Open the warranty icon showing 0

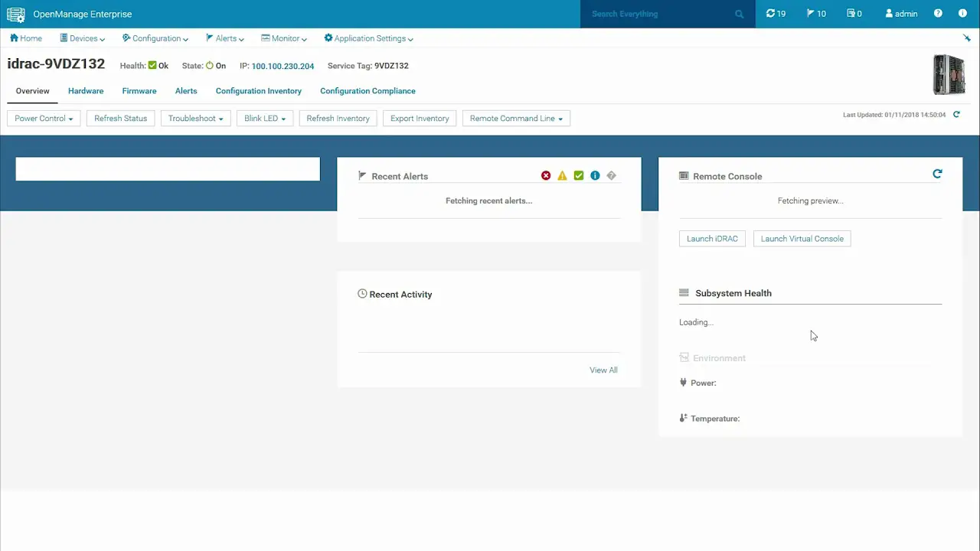[854, 13]
